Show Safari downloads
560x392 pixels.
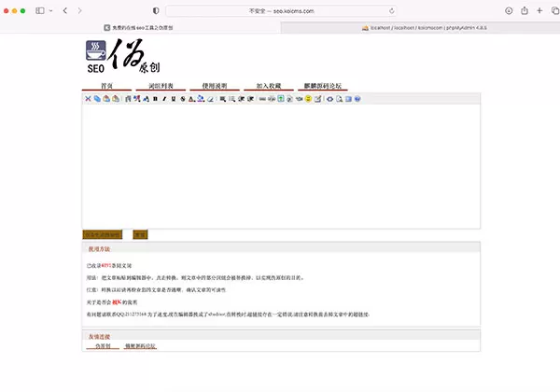click(509, 10)
